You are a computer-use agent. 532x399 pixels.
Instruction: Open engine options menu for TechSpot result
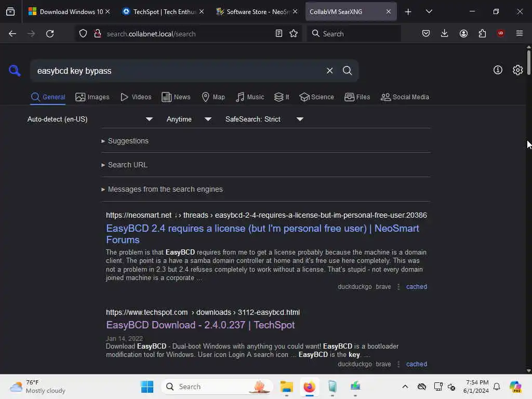coord(398,364)
